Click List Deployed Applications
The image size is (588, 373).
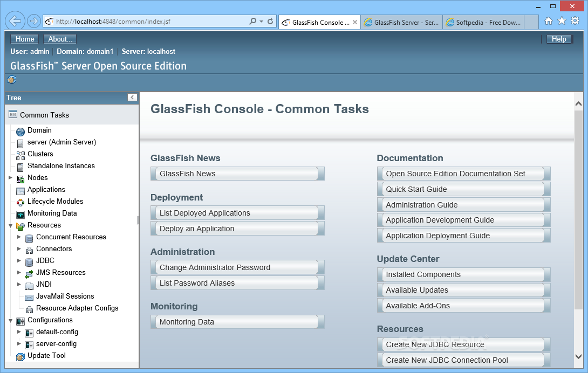pyautogui.click(x=237, y=213)
